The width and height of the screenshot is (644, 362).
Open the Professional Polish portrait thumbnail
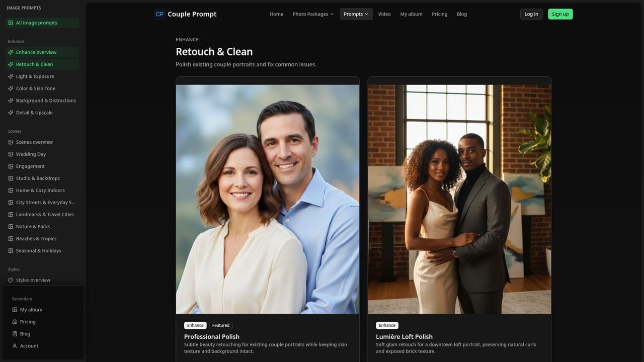click(x=268, y=199)
